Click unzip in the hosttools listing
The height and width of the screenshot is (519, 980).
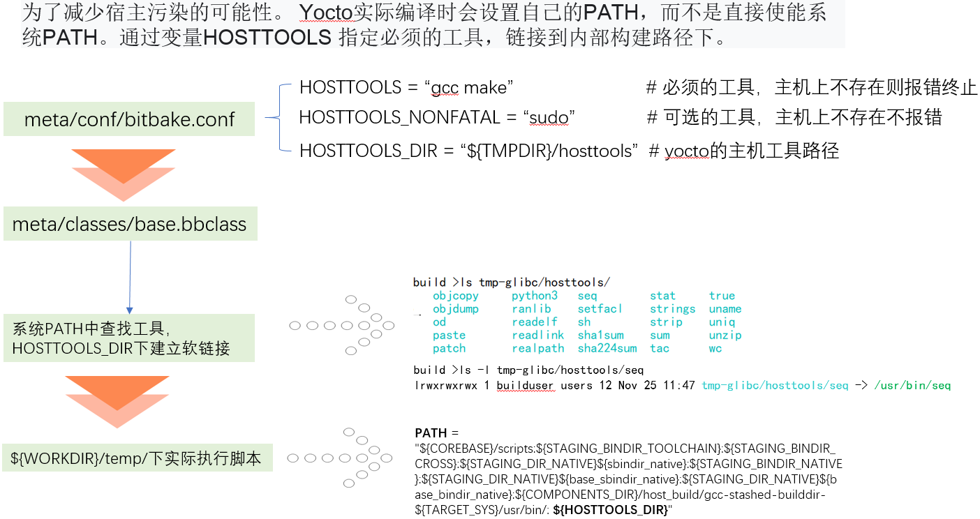point(725,336)
